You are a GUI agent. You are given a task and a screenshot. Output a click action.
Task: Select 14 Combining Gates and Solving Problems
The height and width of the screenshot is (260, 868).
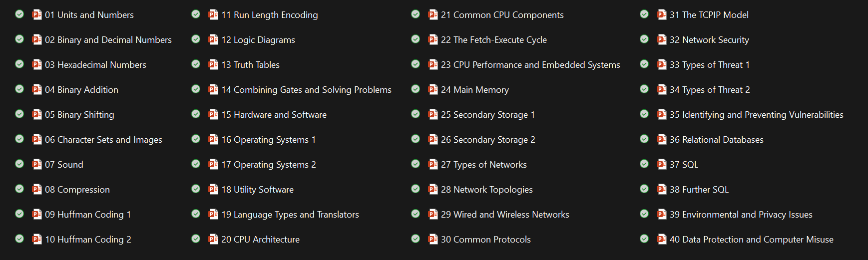point(306,90)
